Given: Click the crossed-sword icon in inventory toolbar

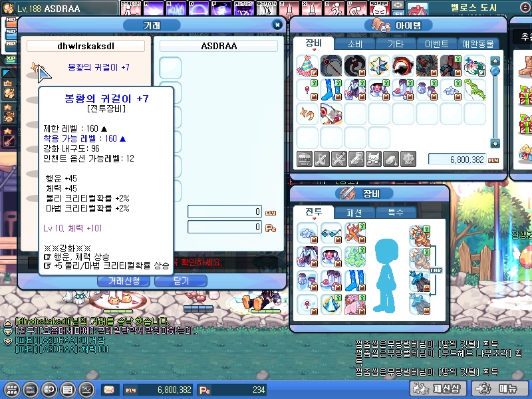Looking at the screenshot, I should (322, 158).
